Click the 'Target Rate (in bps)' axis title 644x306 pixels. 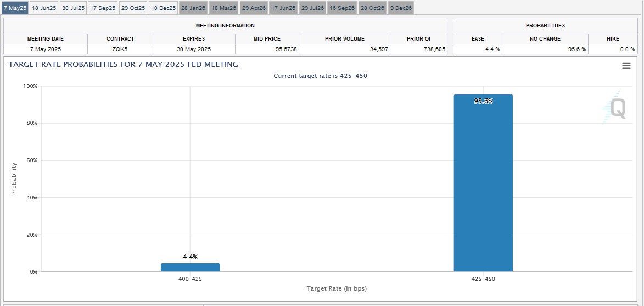coord(337,288)
